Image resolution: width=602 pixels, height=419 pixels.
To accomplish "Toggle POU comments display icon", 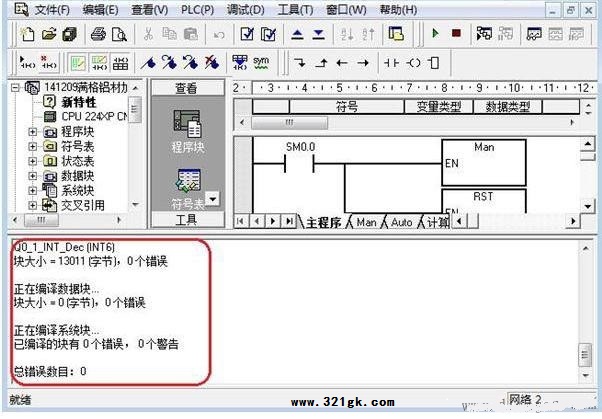I will pyautogui.click(x=77, y=63).
